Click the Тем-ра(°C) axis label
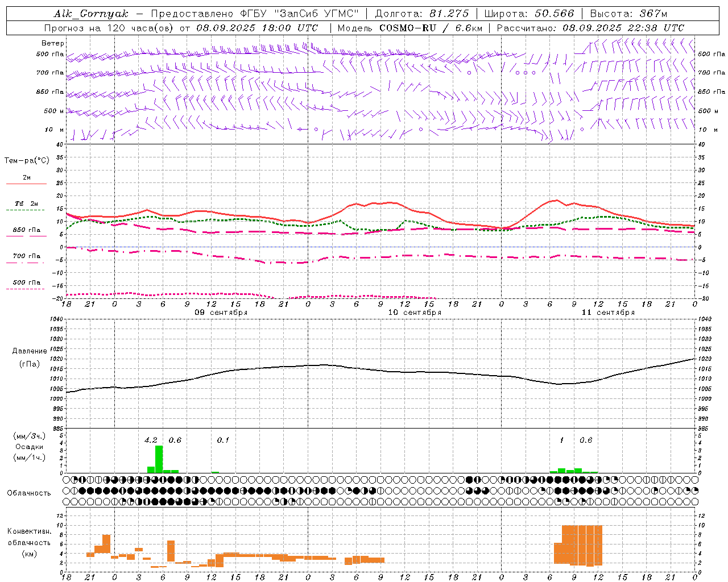 click(27, 161)
